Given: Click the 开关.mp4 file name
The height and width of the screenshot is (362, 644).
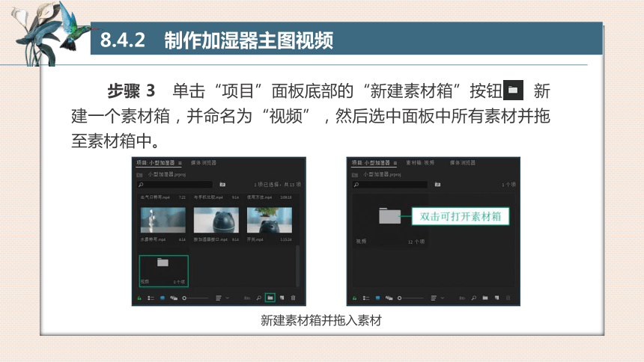Looking at the screenshot, I should tap(255, 239).
